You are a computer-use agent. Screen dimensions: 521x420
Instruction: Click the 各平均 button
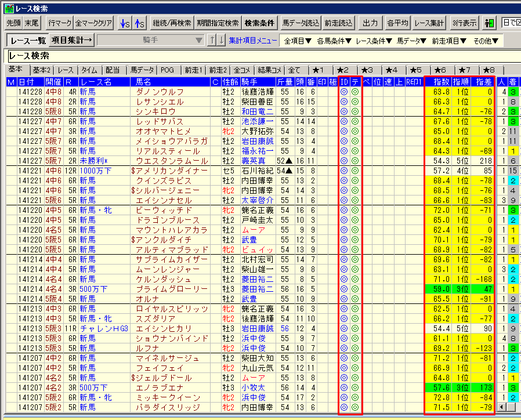click(397, 23)
